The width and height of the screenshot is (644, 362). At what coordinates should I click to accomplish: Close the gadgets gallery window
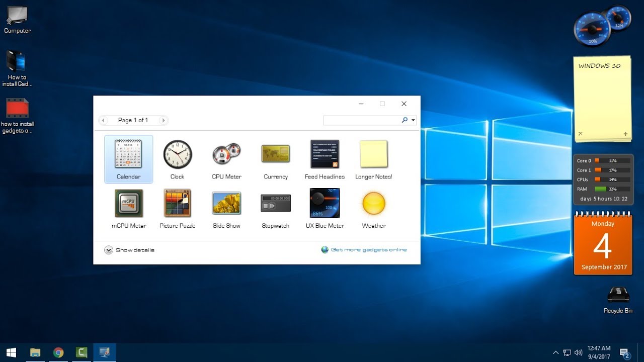(404, 104)
